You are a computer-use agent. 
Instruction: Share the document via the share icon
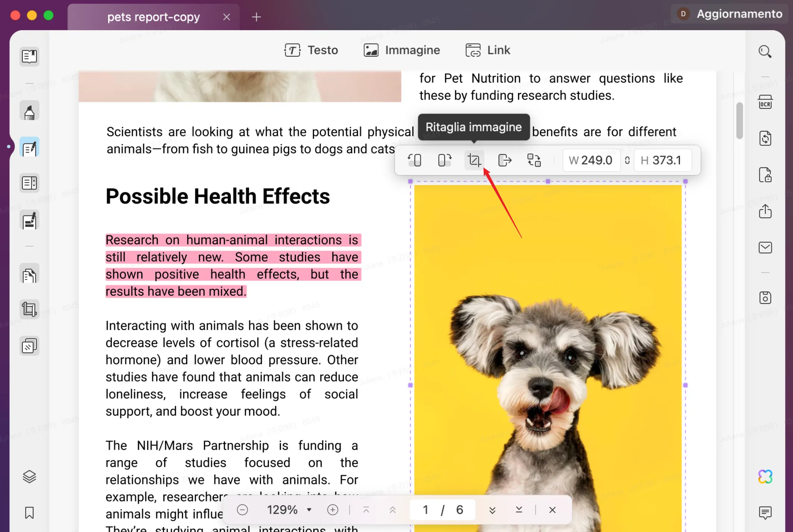click(765, 211)
